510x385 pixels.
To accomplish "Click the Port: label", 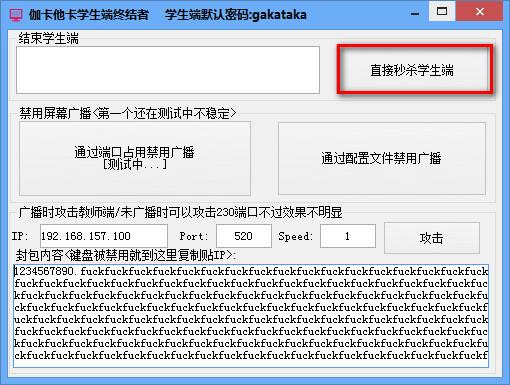I will [x=194, y=236].
